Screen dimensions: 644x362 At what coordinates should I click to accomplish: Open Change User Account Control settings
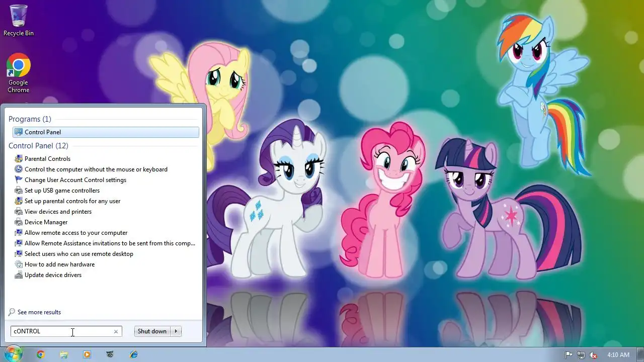click(x=75, y=180)
